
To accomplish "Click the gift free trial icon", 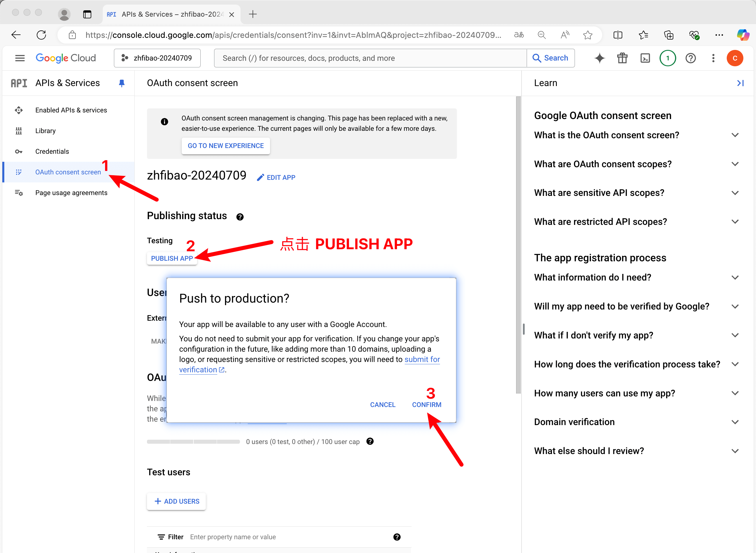I will 622,58.
